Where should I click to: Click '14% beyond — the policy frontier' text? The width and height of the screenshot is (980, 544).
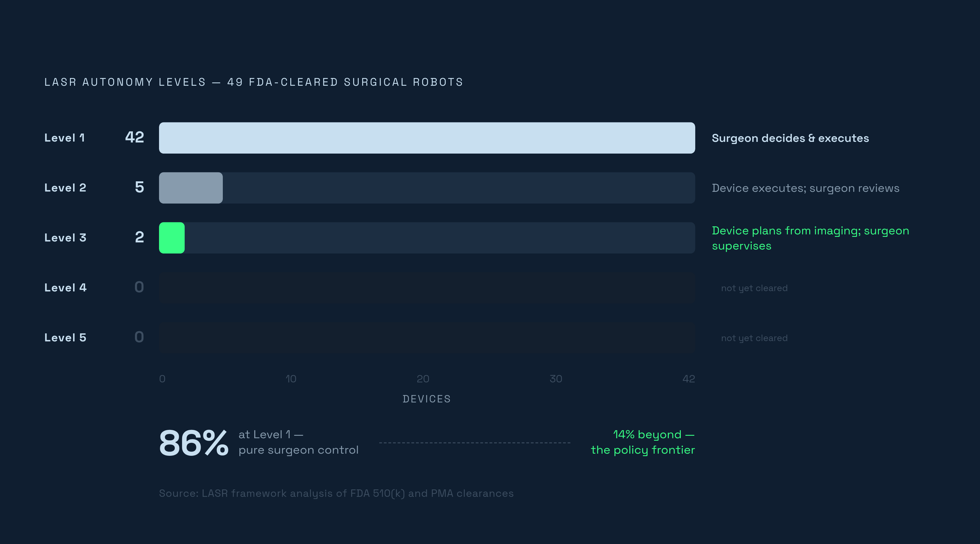pyautogui.click(x=643, y=442)
